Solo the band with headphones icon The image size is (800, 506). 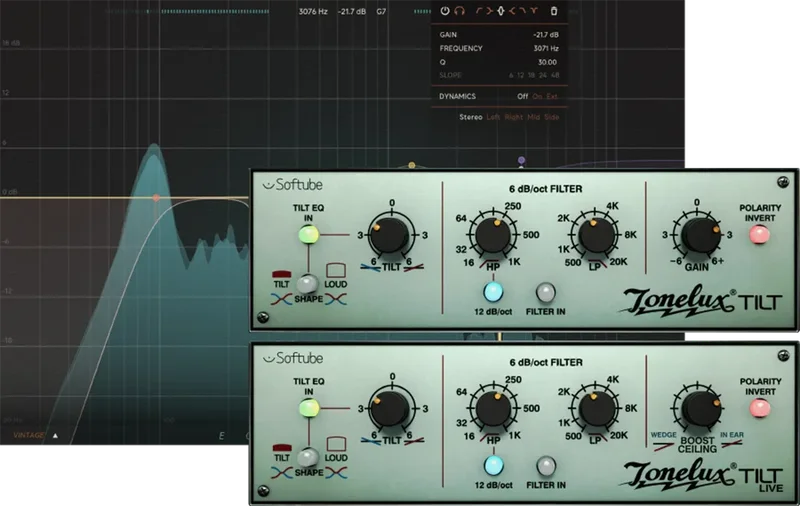pyautogui.click(x=460, y=11)
